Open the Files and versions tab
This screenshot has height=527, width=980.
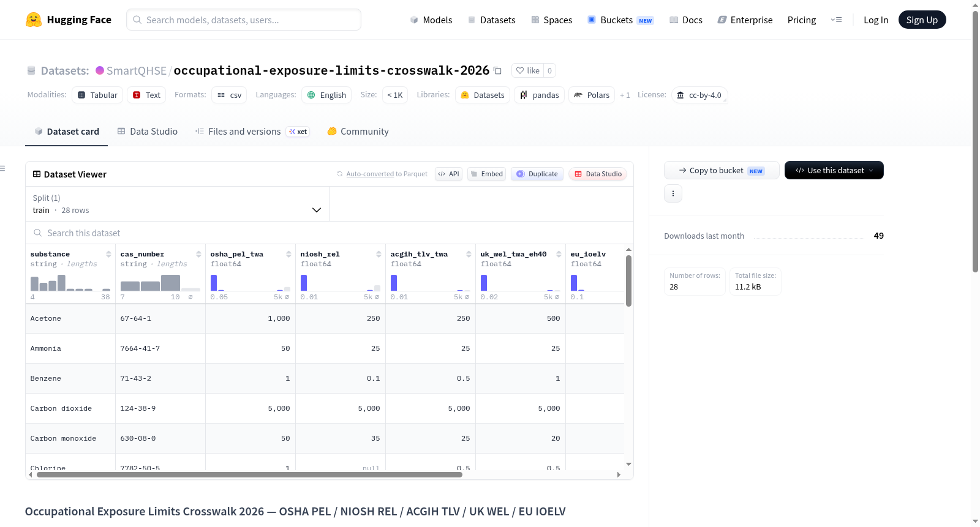coord(252,132)
